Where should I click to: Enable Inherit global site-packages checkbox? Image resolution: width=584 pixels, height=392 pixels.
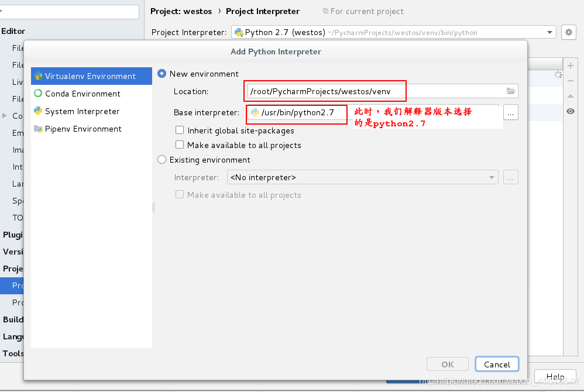(x=180, y=130)
